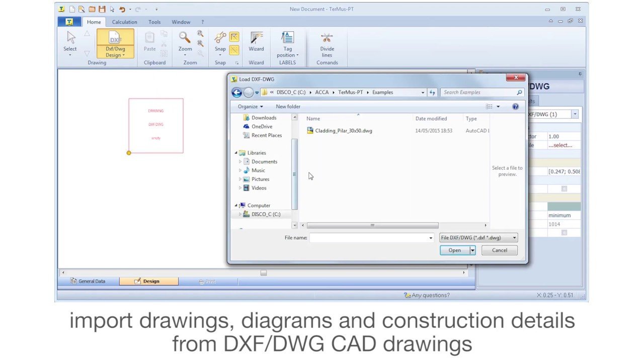The image size is (644, 362).
Task: Switch to the General Data bottom tab
Action: (89, 282)
